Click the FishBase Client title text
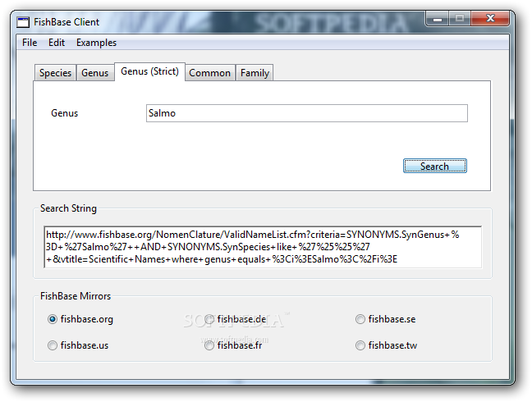The width and height of the screenshot is (532, 402). (66, 22)
